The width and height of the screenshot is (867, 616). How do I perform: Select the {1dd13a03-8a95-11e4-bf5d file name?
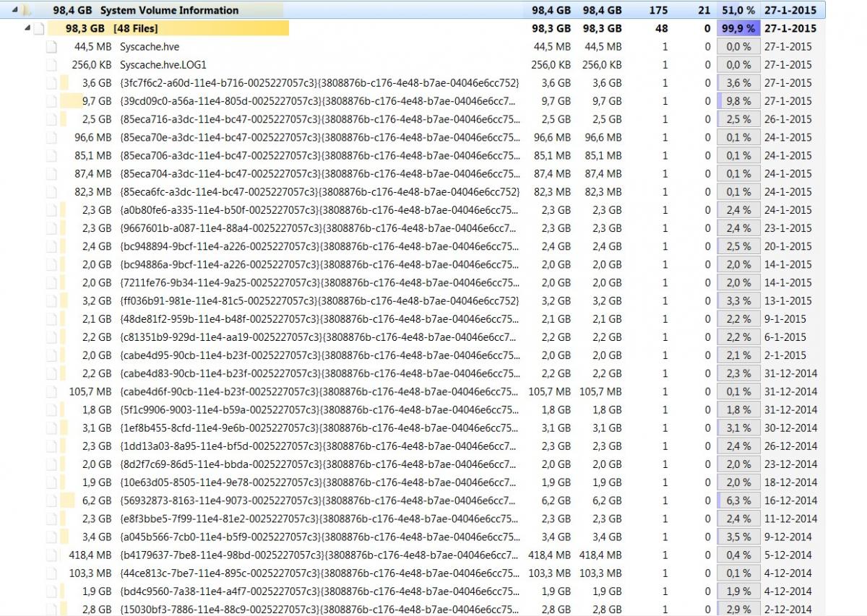(x=319, y=446)
